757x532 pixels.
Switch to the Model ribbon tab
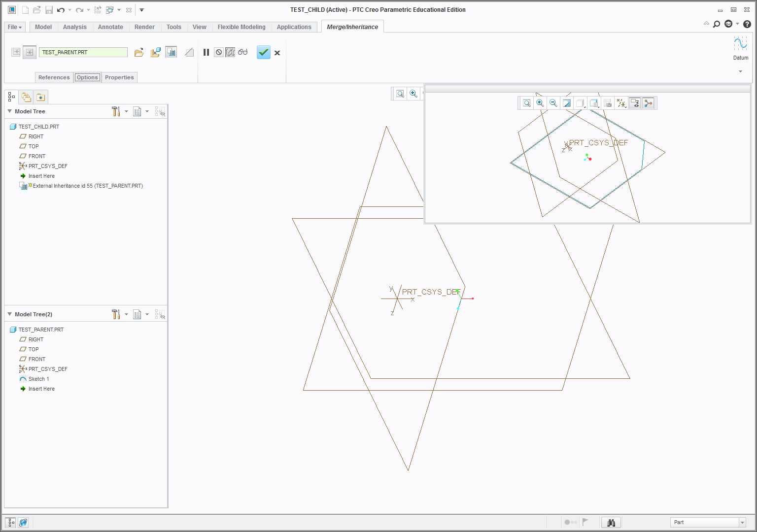(x=43, y=27)
